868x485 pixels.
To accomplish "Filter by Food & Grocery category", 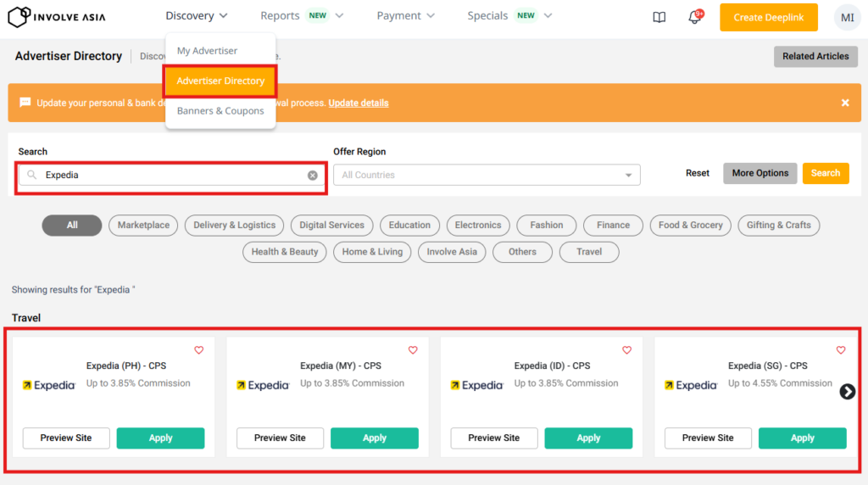I will (x=690, y=226).
